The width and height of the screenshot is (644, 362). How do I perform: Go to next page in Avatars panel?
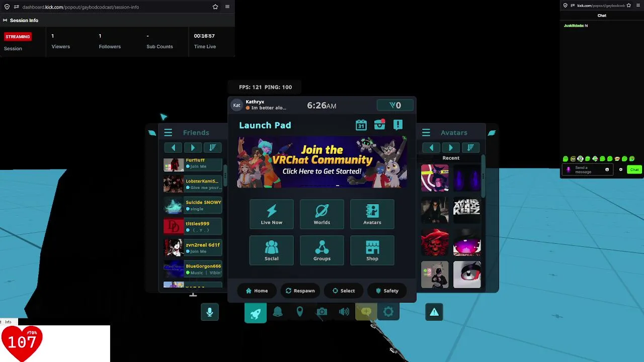pos(451,147)
